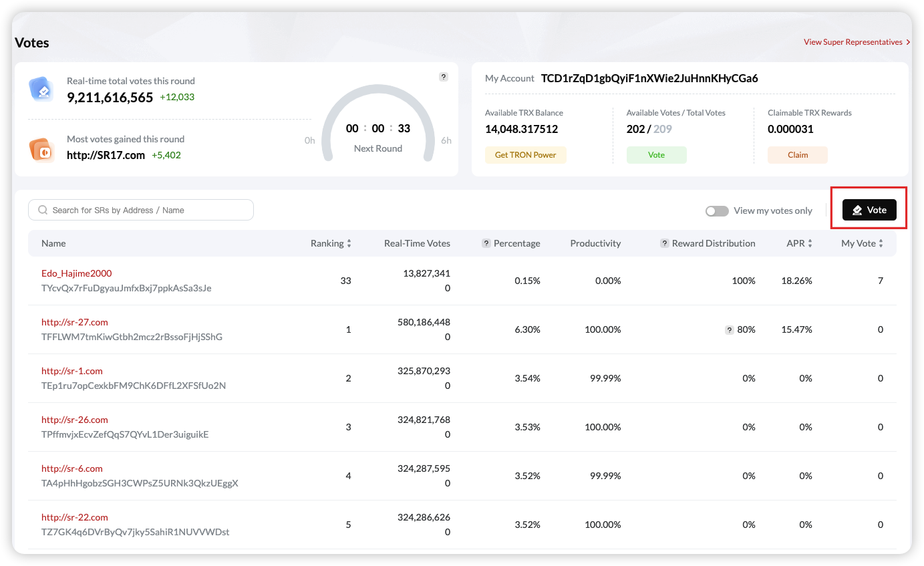924x566 pixels.
Task: Click the green Vote button in My Account
Action: pyautogui.click(x=657, y=155)
